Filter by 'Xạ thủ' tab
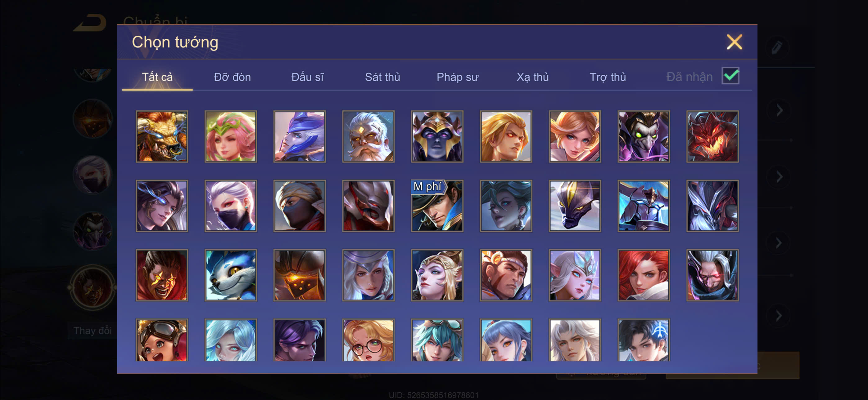Viewport: 868px width, 400px height. (533, 77)
